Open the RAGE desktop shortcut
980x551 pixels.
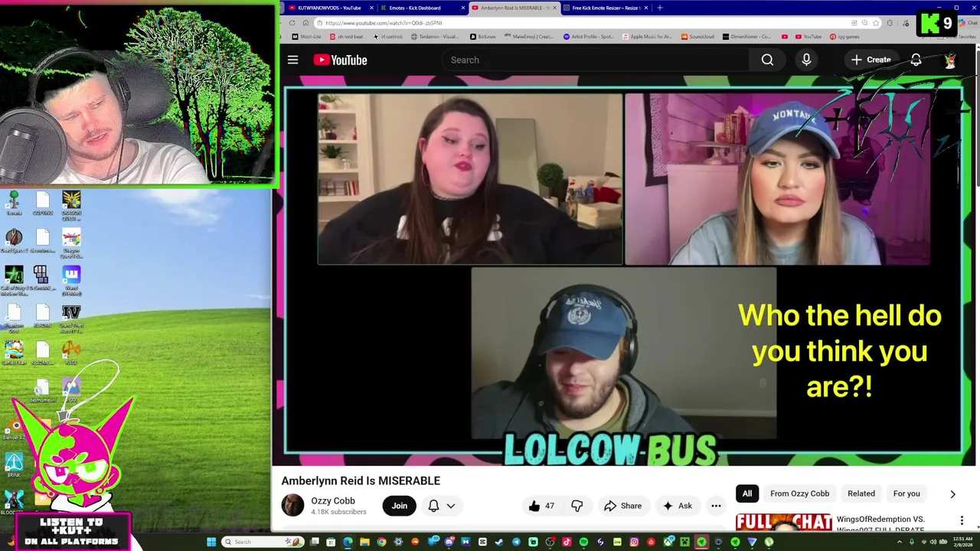pos(71,352)
